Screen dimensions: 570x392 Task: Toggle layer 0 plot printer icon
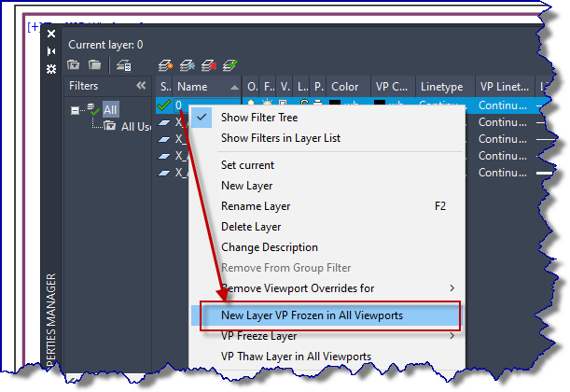(x=318, y=103)
